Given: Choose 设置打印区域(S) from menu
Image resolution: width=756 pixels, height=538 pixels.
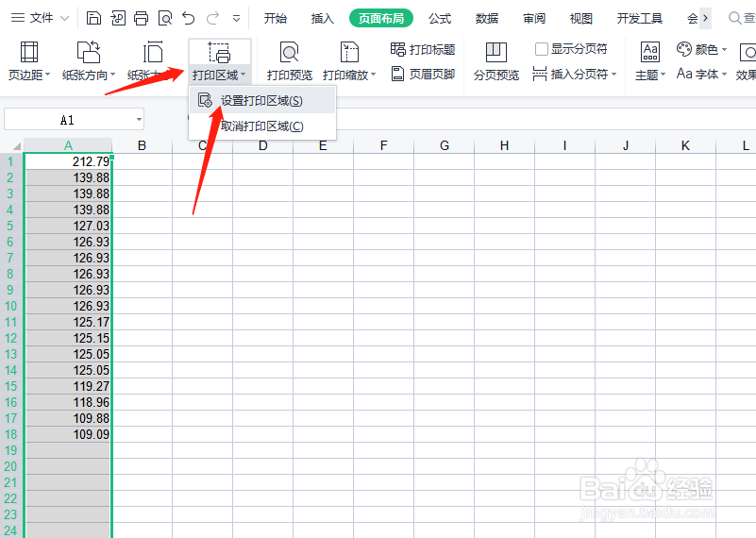Looking at the screenshot, I should point(262,100).
